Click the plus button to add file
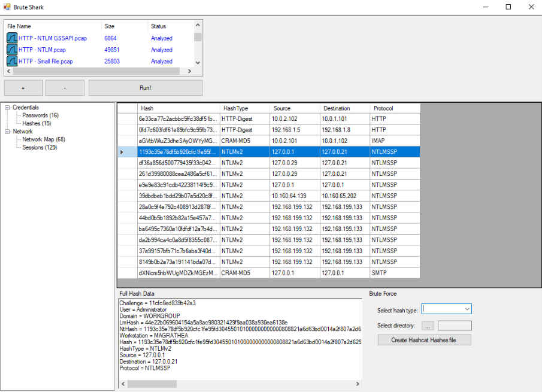542x392 pixels. point(23,87)
